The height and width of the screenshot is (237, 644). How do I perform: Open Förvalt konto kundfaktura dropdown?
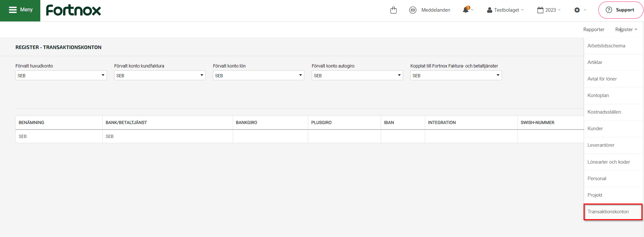point(160,75)
